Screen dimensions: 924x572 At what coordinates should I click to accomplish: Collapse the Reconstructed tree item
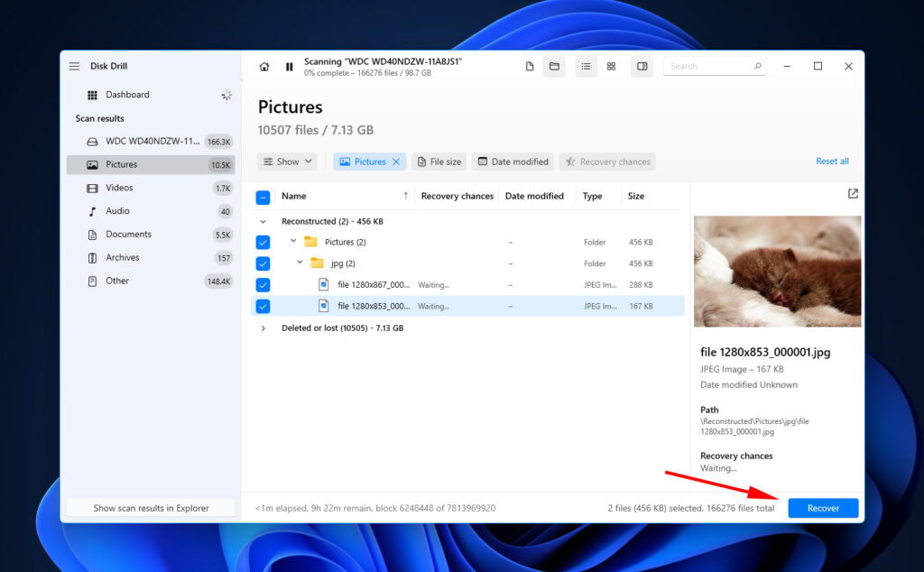coord(263,221)
